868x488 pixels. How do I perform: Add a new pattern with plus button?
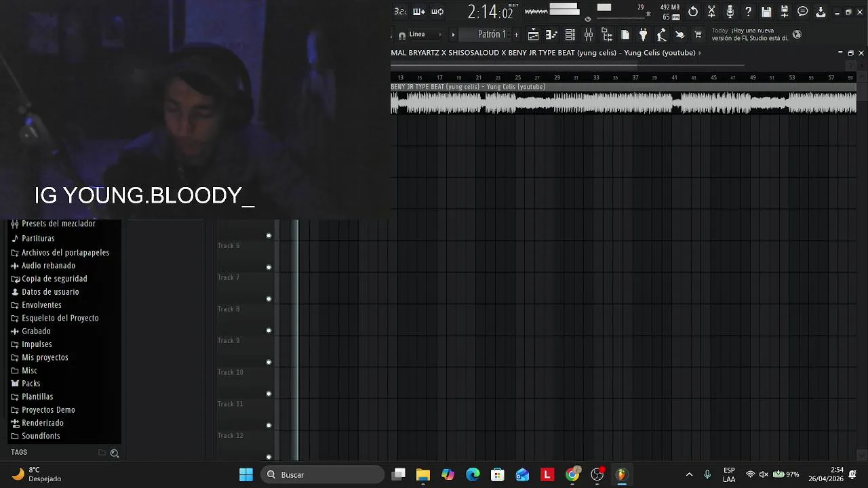[x=516, y=35]
